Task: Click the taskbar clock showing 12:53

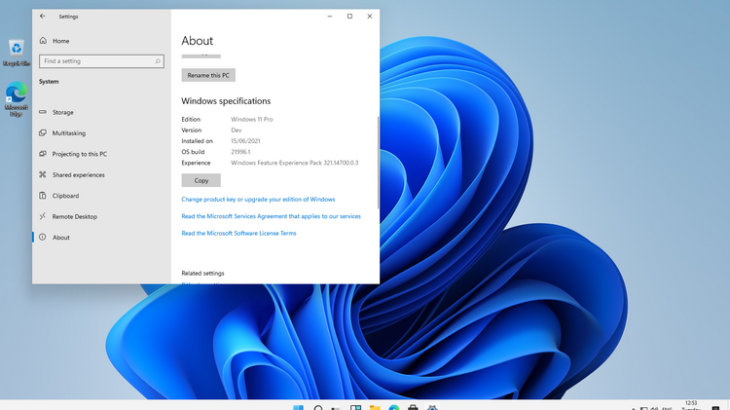Action: point(691,405)
